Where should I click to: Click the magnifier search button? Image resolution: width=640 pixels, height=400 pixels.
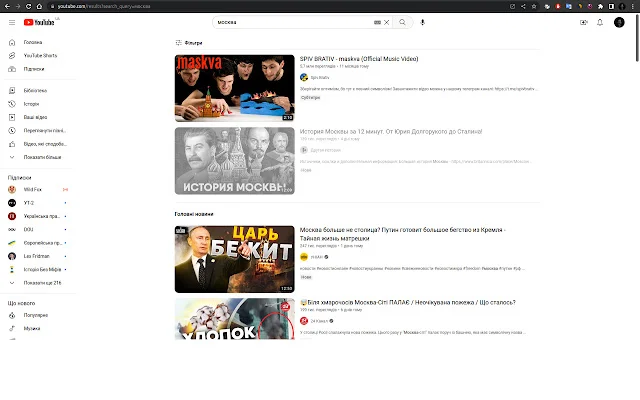(402, 22)
